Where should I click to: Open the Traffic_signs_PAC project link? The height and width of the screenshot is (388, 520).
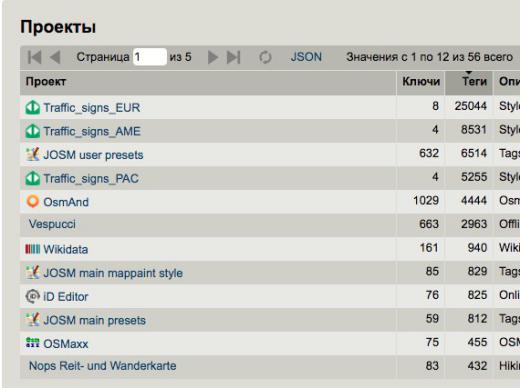[x=91, y=179]
